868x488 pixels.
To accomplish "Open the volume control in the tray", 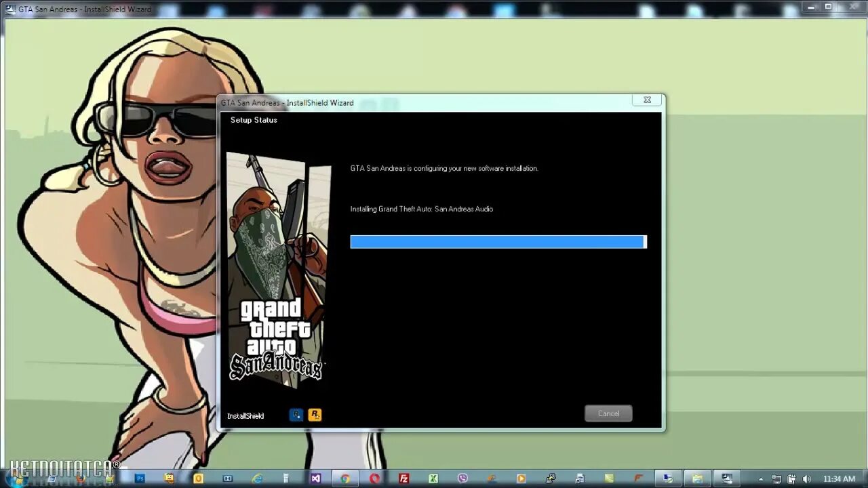I will [806, 479].
